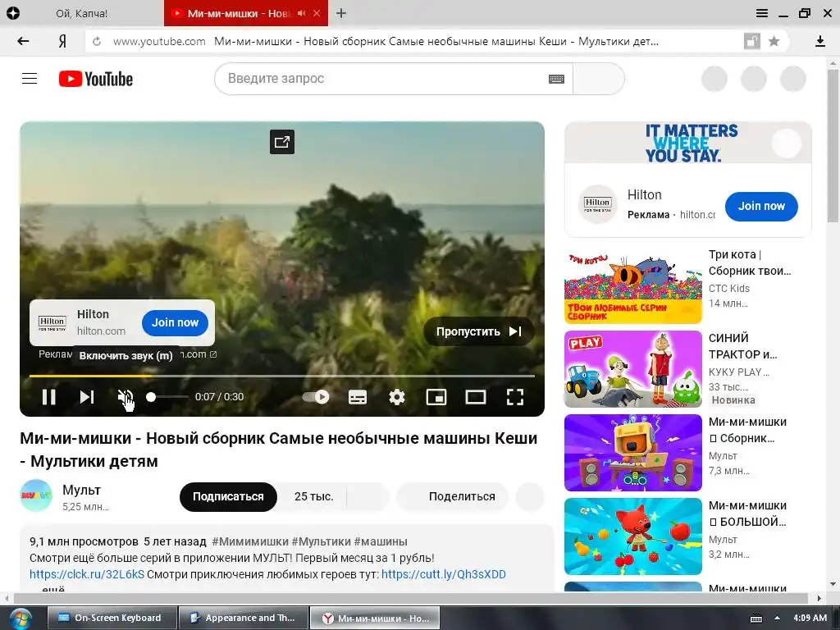This screenshot has height=630, width=840.
Task: Open the Yandex browser menu lines
Action: (762, 13)
